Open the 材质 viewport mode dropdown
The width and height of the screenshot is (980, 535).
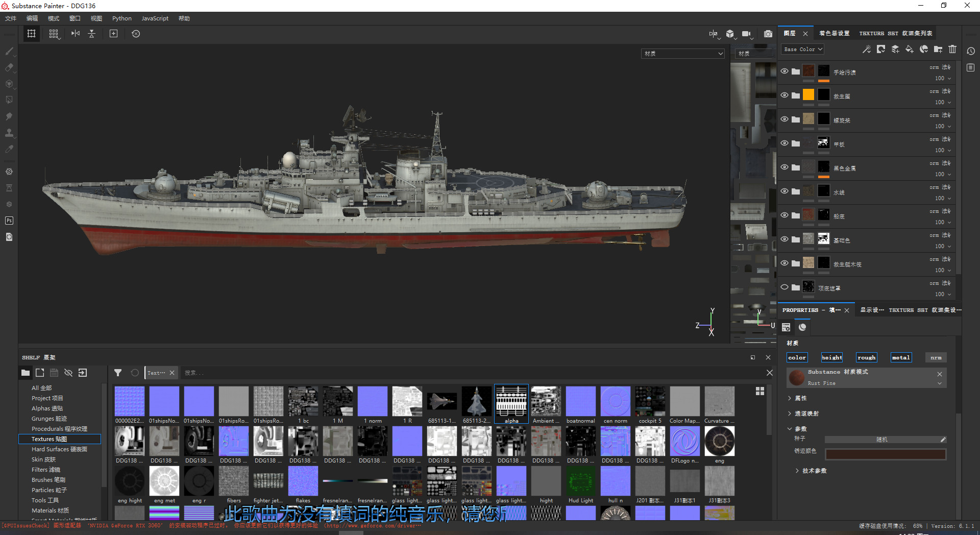(x=683, y=54)
